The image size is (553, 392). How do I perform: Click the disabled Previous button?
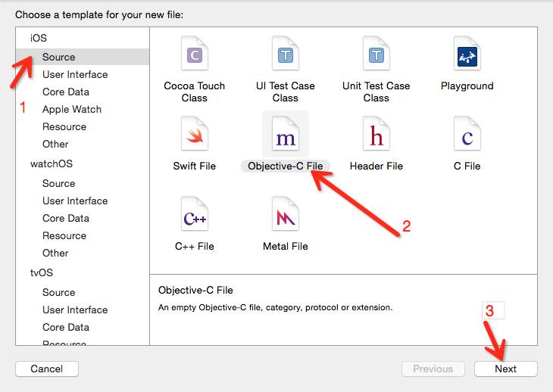pos(433,369)
